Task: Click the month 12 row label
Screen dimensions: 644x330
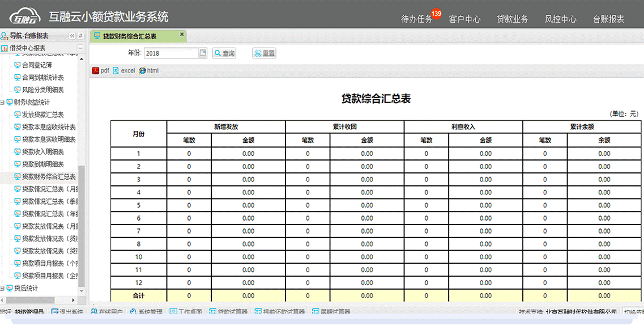Action: coord(138,283)
